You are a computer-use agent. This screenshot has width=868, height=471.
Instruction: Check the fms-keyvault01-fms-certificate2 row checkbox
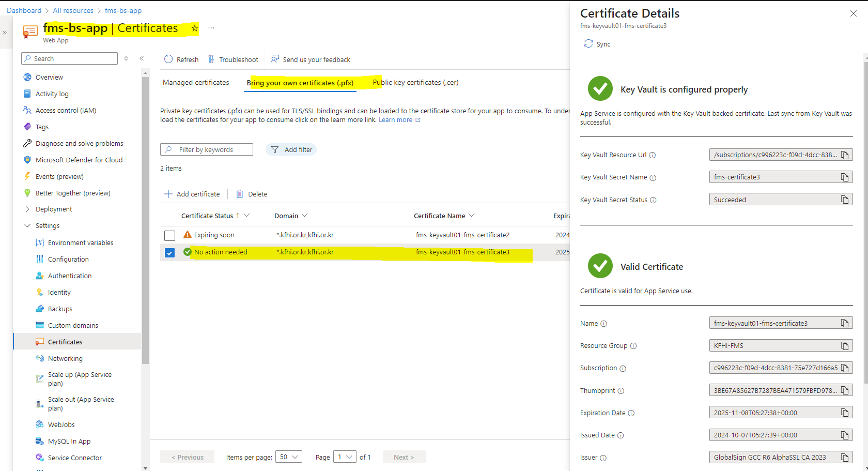(169, 235)
